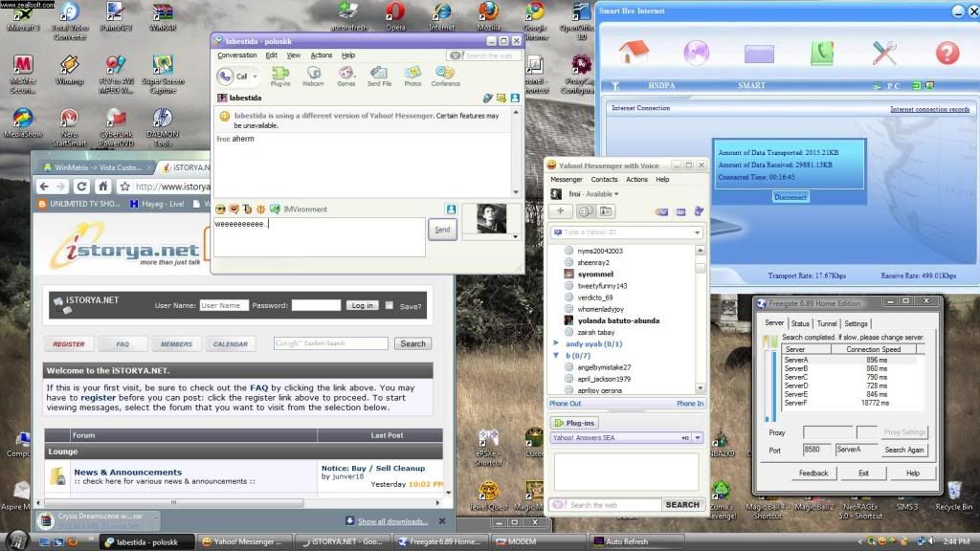
Task: Open the Windows Start orb
Action: (17, 541)
